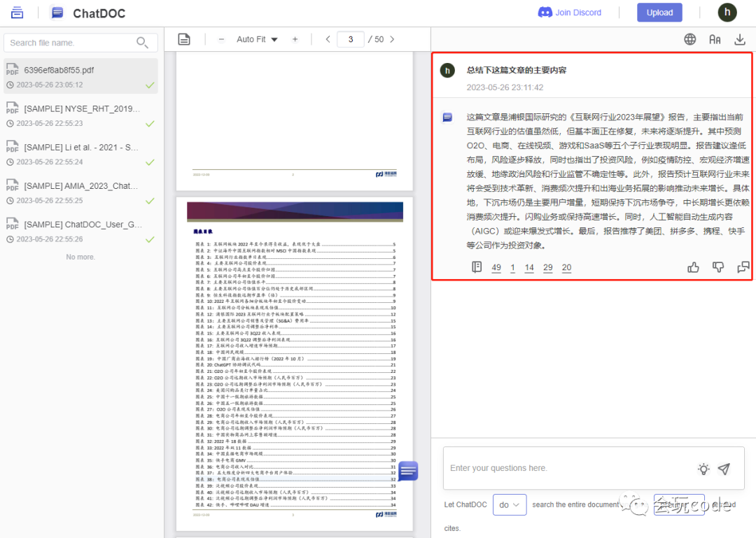Viewport: 756px width, 538px height.
Task: Open the 'do' dropdown below the input box
Action: (510, 504)
